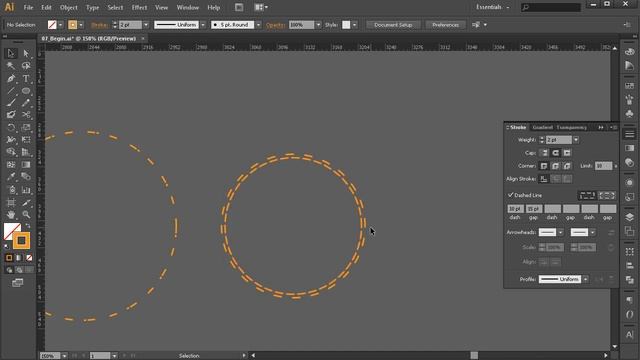Select the Paintbrush tool

[x=11, y=103]
